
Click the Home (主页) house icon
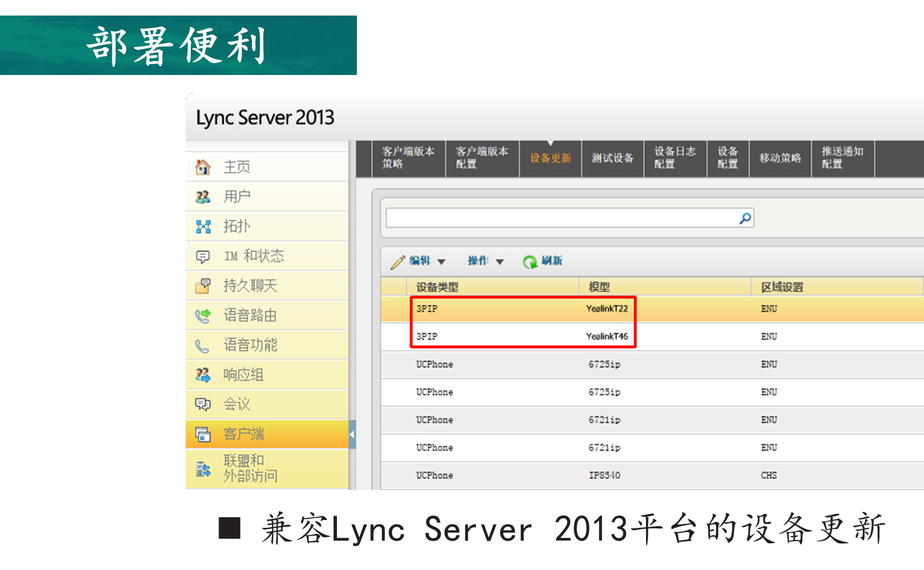pos(203,167)
